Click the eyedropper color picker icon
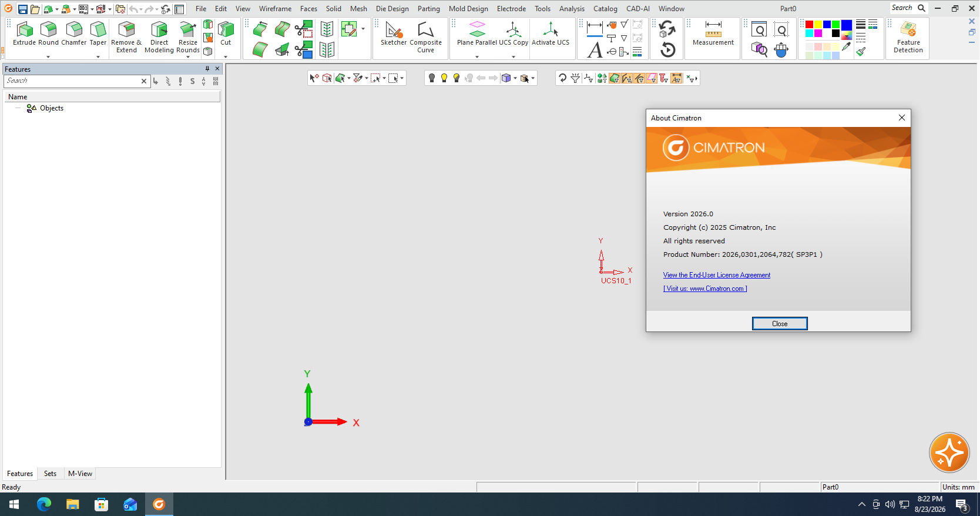 847,46
